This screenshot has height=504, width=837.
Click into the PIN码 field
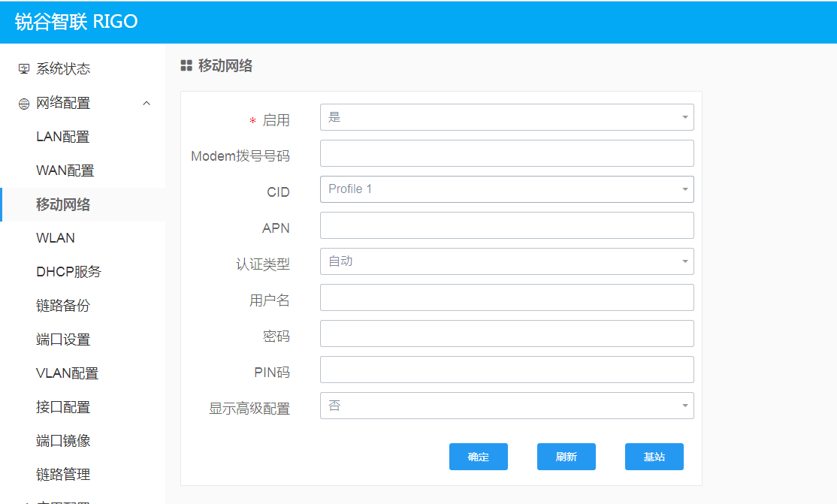506,370
